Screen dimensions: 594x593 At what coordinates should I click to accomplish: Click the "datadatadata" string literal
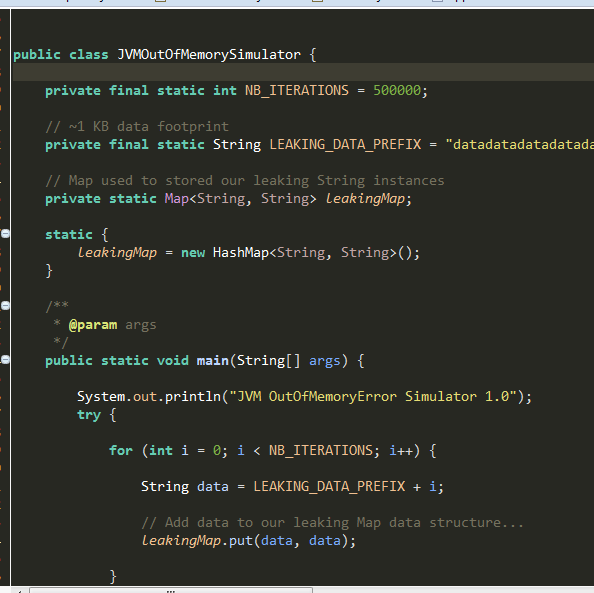(519, 145)
